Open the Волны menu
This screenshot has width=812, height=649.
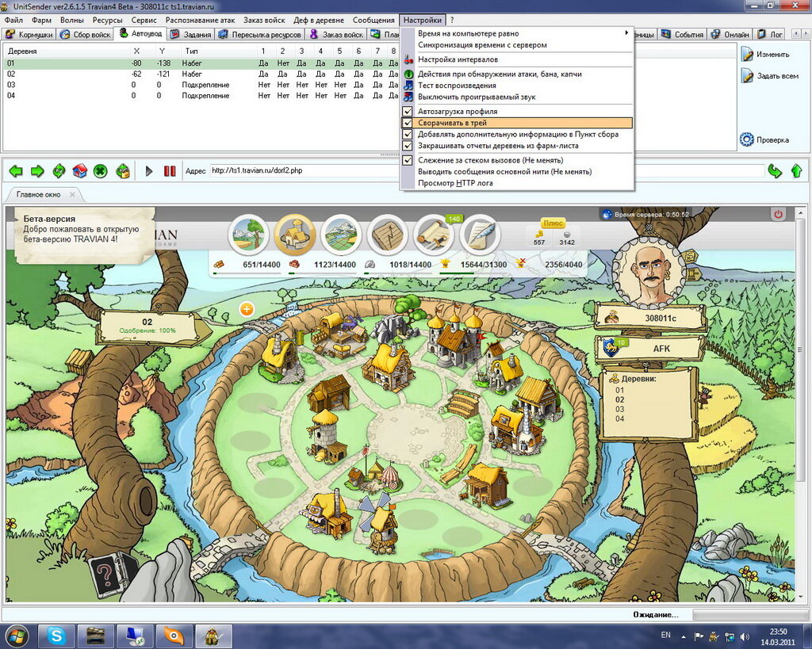tap(72, 20)
